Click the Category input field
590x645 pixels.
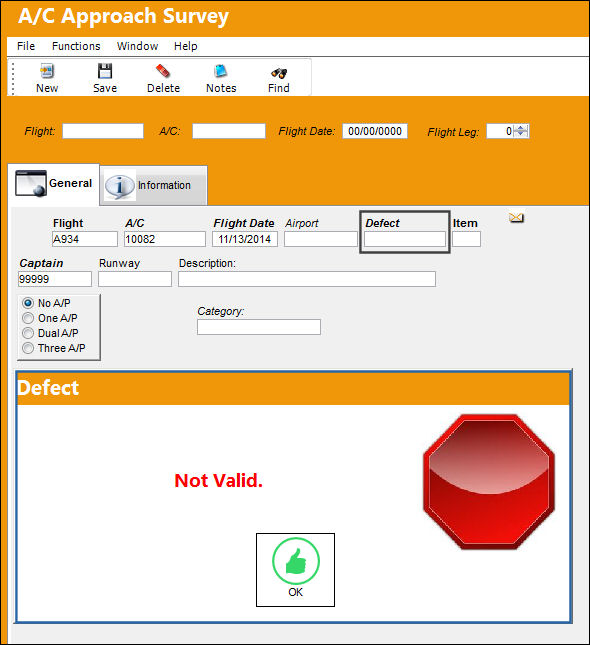(259, 327)
